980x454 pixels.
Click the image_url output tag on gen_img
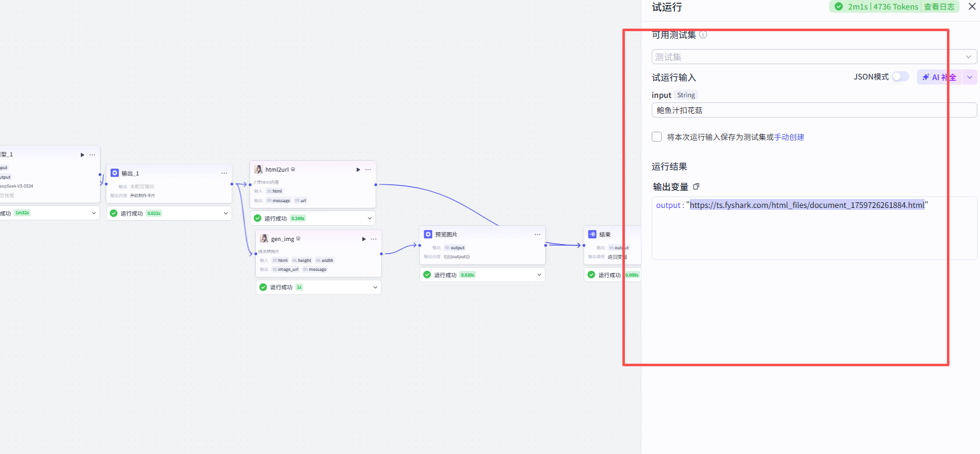(286, 270)
